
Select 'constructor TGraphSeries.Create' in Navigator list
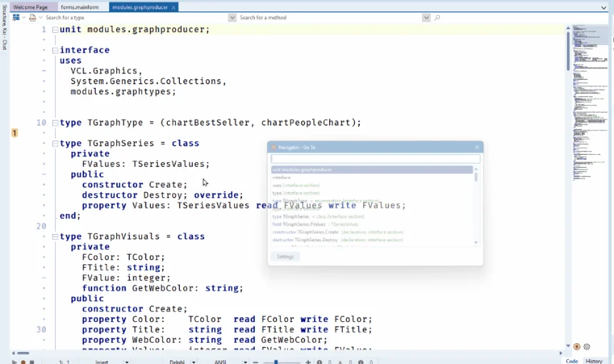(371, 232)
